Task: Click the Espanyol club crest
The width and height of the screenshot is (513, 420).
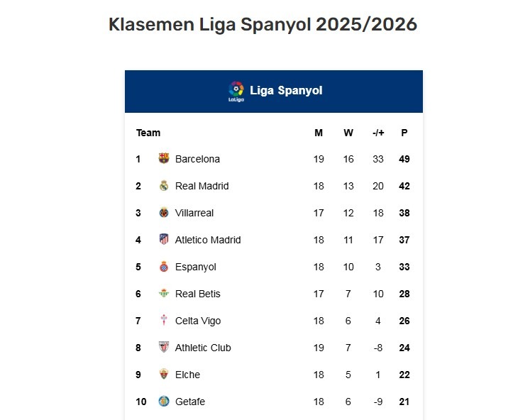Action: [x=164, y=267]
